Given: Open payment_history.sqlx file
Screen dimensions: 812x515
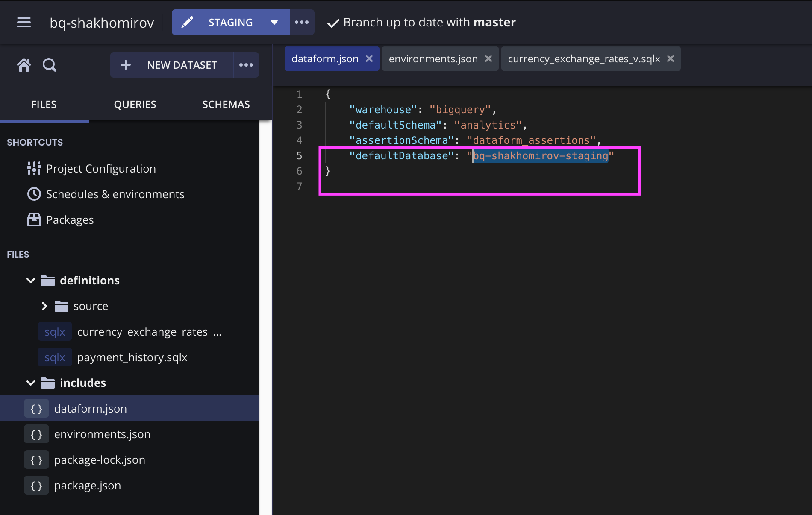Looking at the screenshot, I should 132,357.
